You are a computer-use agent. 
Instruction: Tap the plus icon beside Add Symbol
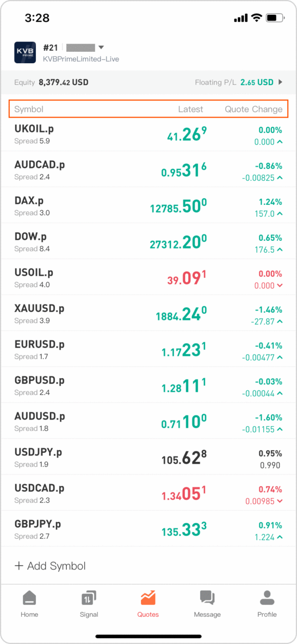point(19,566)
